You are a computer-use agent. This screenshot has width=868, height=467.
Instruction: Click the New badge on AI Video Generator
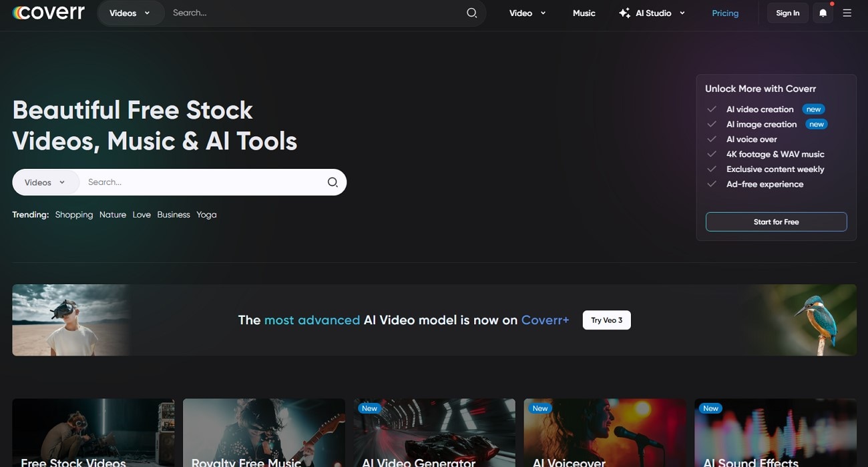(369, 408)
